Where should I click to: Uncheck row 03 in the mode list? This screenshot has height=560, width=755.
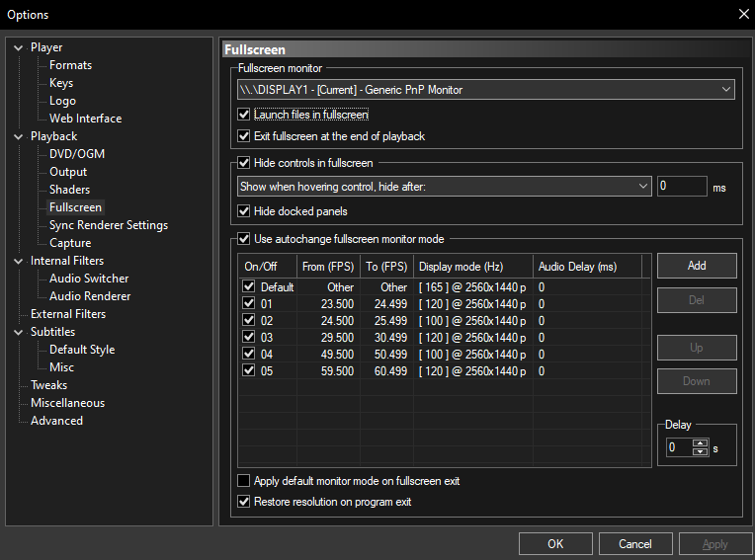[x=249, y=339]
